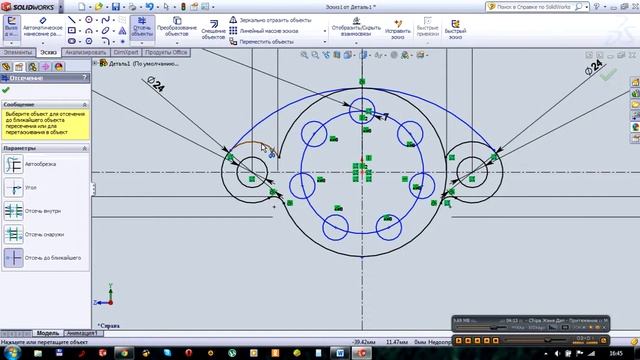
Task: Click the Rapid Sketch tool
Action: coord(455,29)
